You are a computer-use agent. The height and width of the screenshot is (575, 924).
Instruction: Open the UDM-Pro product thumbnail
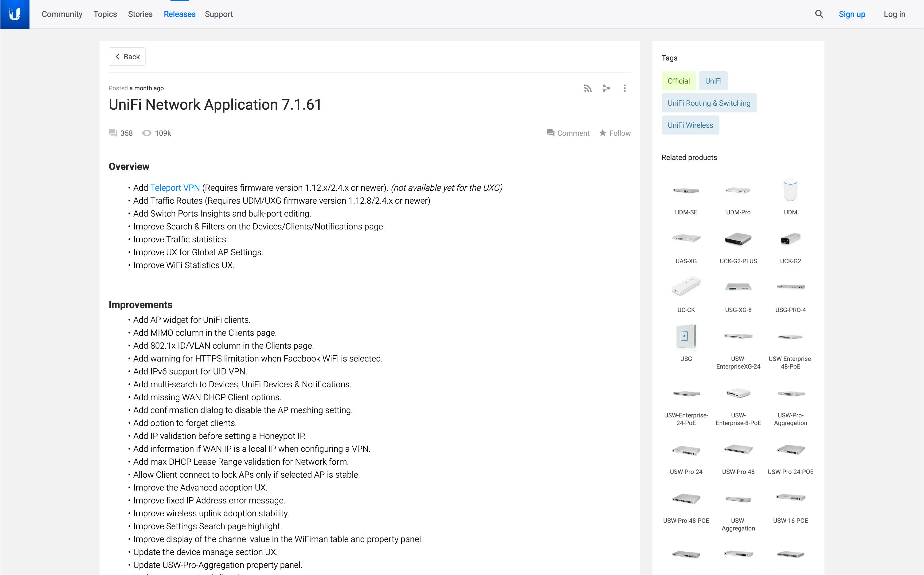[738, 190]
